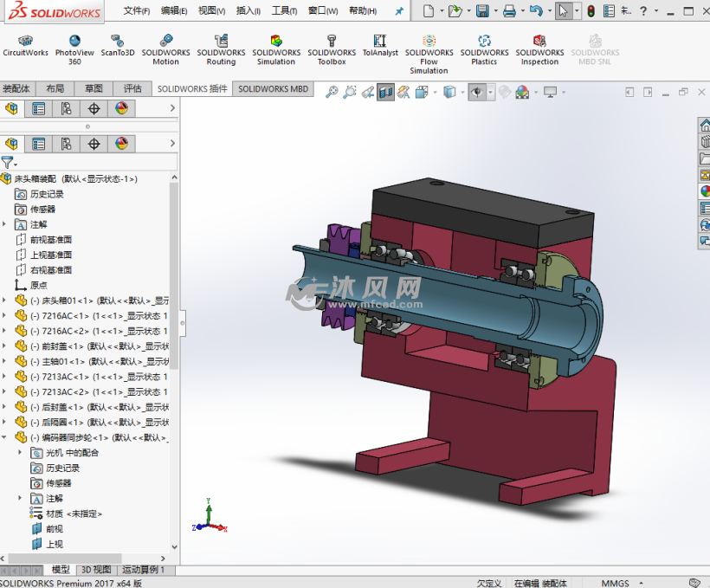This screenshot has height=588, width=710.
Task: Open the 工具(T) menu
Action: coord(284,11)
